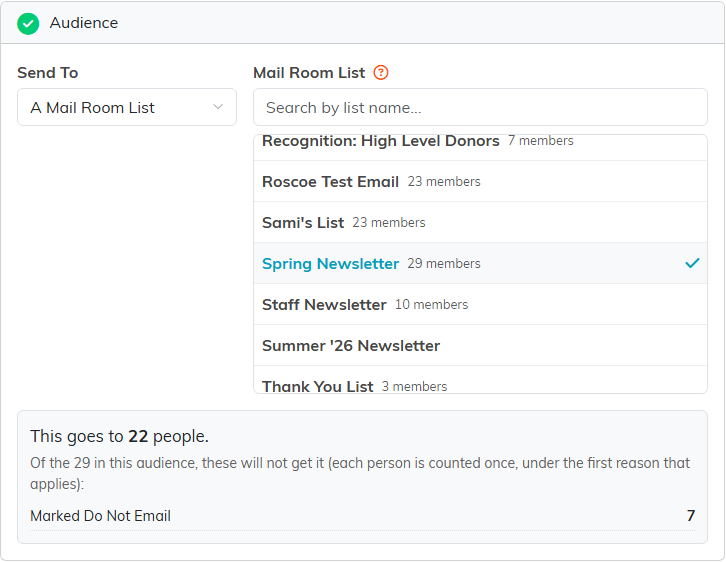Click the Mail Room List label
Viewport: 726px width, 562px height.
coord(309,73)
